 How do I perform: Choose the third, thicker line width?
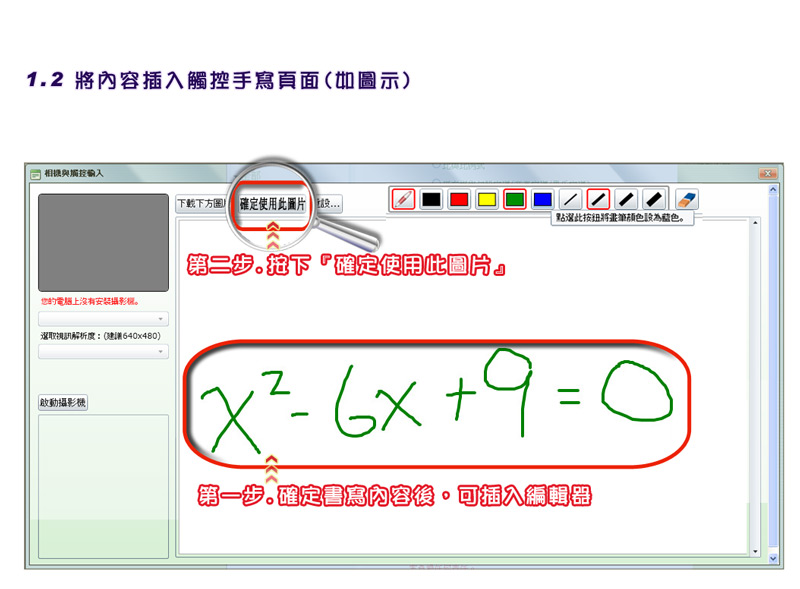tap(626, 199)
